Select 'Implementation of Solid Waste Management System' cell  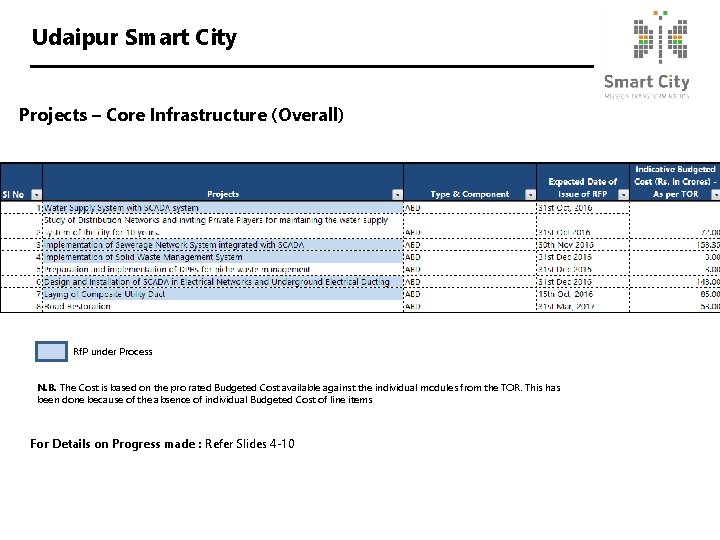(x=223, y=257)
